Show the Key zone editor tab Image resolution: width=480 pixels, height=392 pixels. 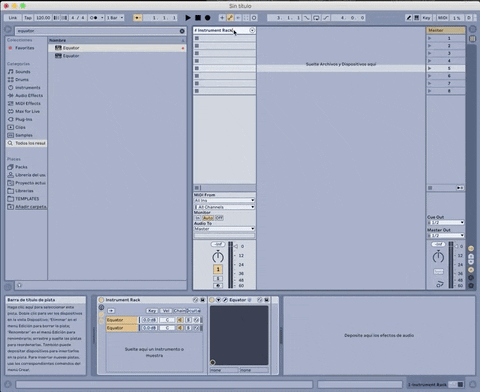click(x=152, y=311)
